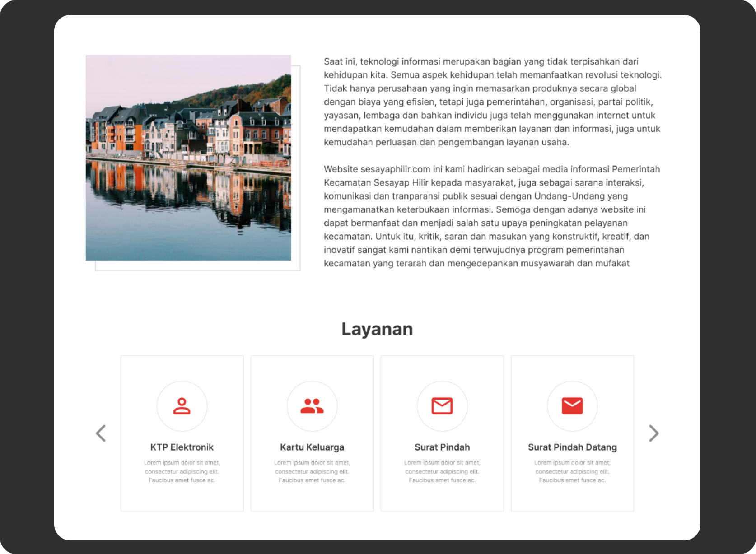Click the riverside town photo
Screen dimensions: 756x554
pos(188,158)
